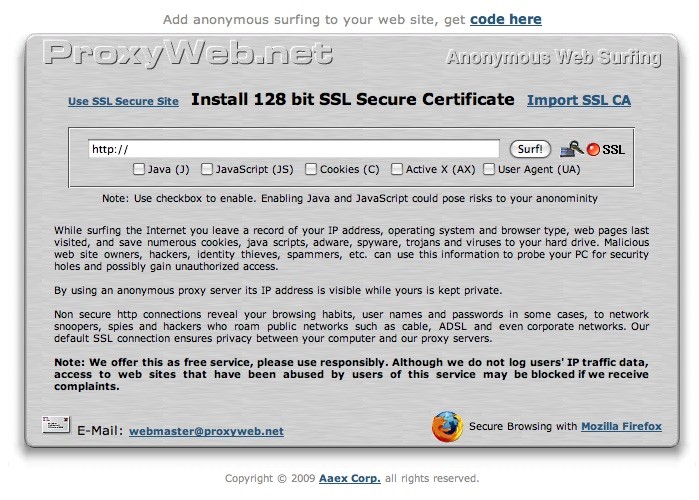699x500 pixels.
Task: Click into the http:// URL input field
Action: click(x=294, y=149)
